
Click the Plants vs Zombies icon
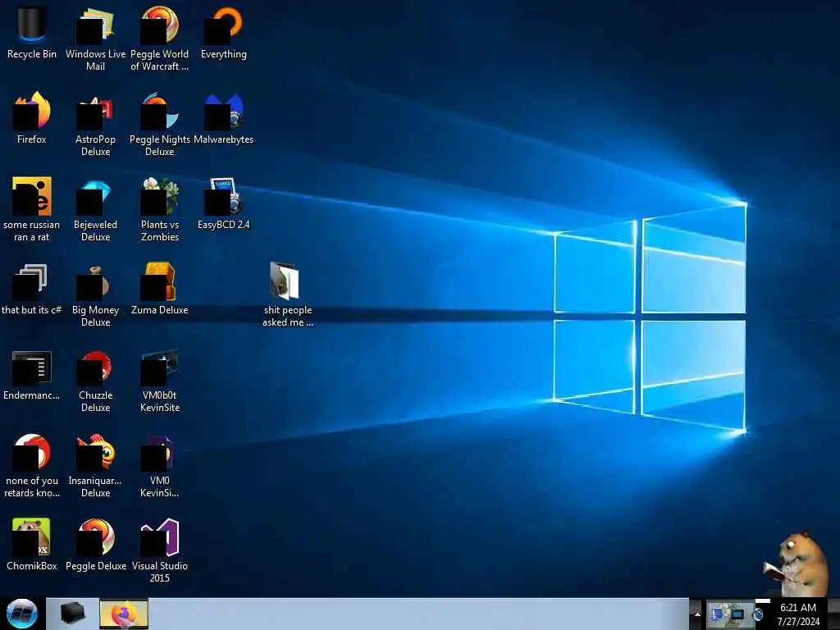point(160,209)
